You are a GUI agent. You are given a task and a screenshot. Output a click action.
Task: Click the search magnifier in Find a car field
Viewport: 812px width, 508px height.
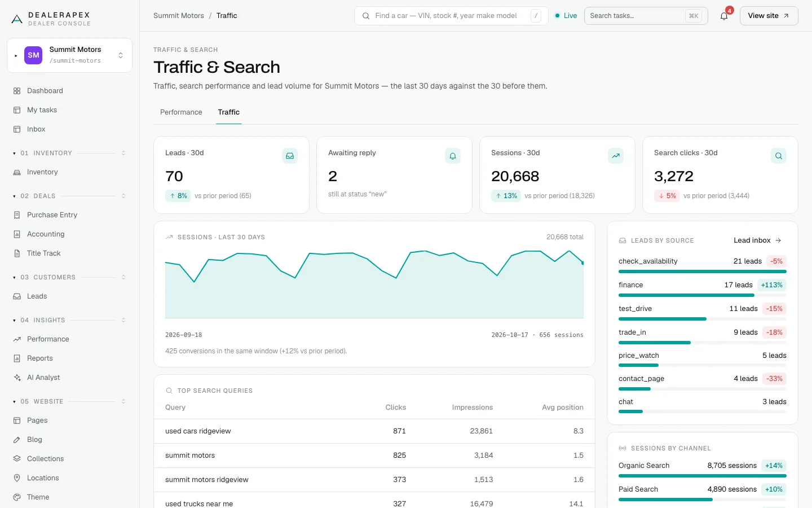366,16
